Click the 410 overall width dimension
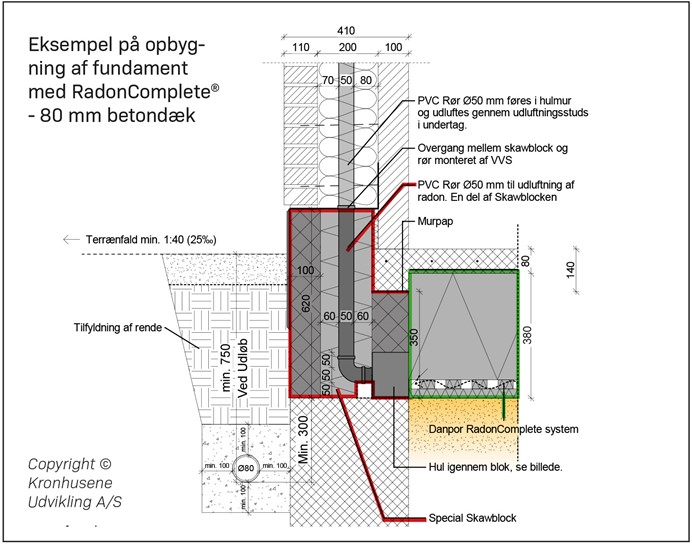This screenshot has height=544, width=692. point(347,29)
